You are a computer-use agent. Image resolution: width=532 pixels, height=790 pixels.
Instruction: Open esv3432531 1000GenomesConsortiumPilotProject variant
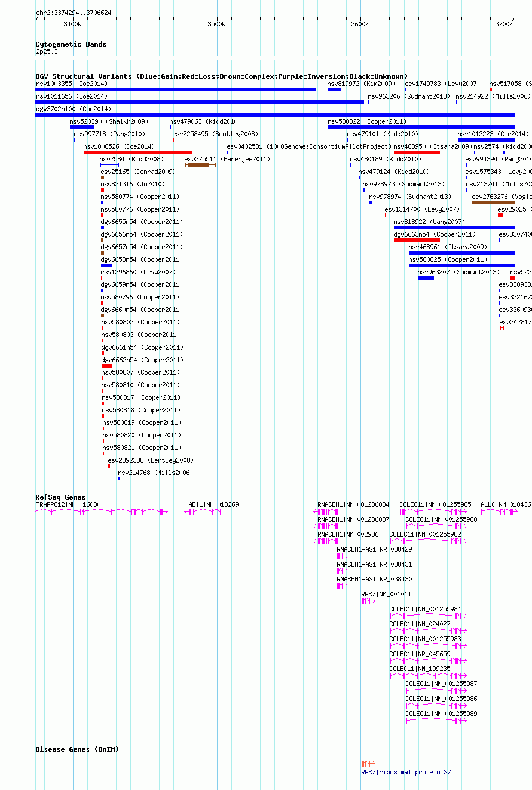coord(309,147)
